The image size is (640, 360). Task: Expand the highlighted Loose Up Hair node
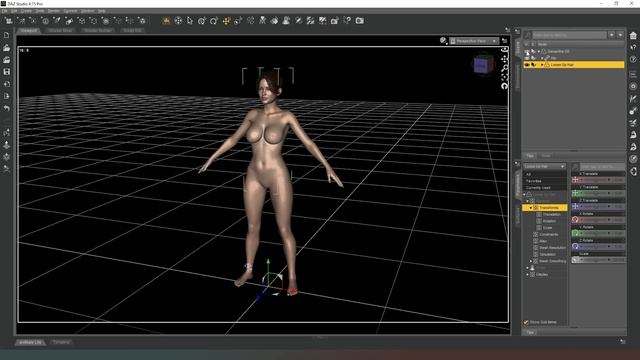[542, 64]
